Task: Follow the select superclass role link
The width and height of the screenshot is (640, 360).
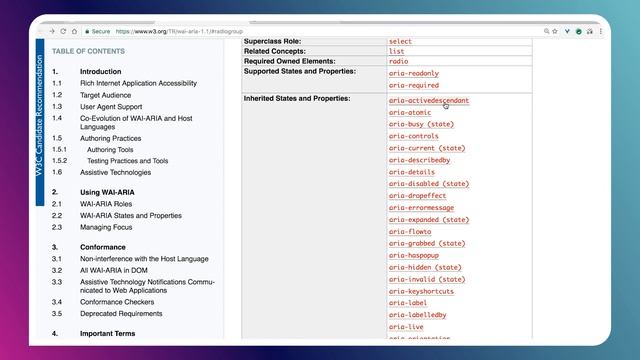Action: click(x=400, y=42)
